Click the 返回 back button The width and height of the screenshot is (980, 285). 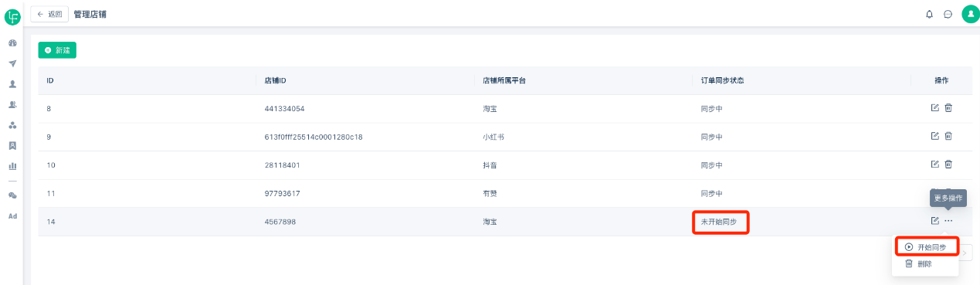49,14
